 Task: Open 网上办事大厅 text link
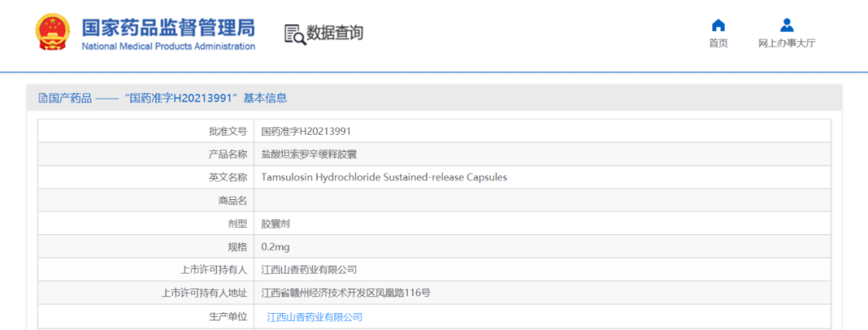787,43
